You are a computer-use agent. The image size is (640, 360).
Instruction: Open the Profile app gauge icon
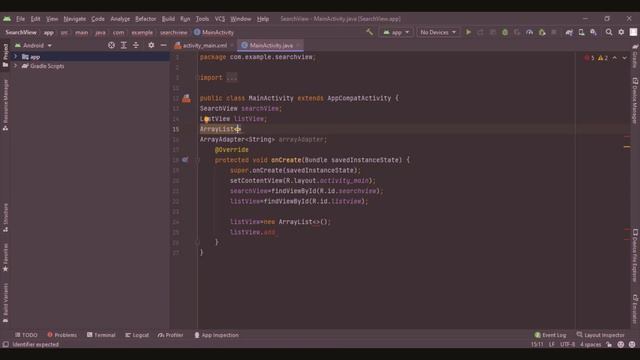[x=529, y=32]
